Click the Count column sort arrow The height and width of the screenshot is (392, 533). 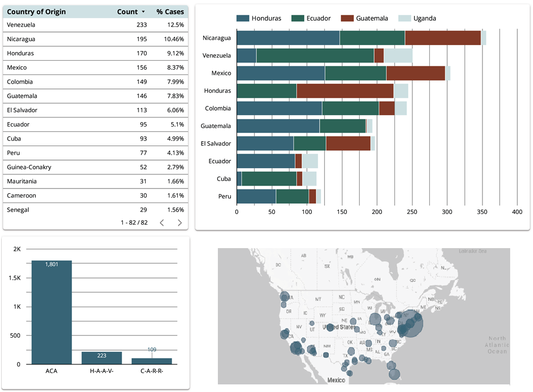point(143,12)
